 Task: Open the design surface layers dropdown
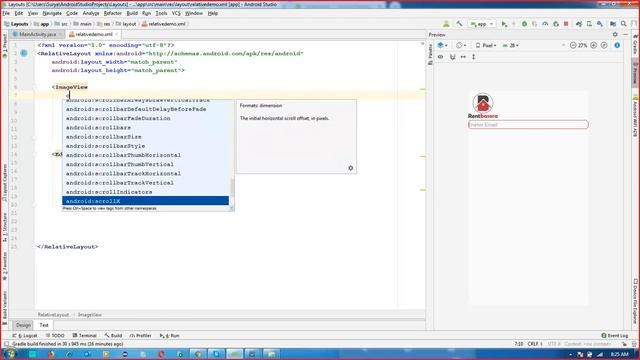[x=442, y=45]
